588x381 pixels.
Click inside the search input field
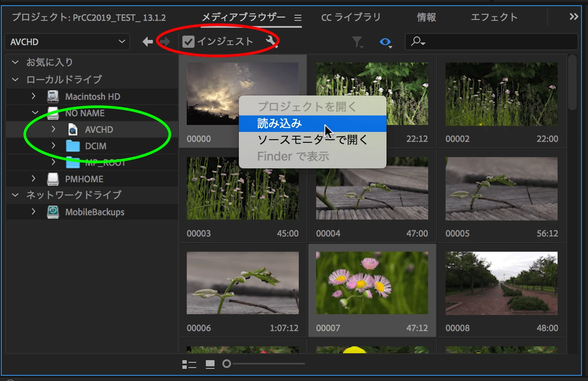point(492,42)
